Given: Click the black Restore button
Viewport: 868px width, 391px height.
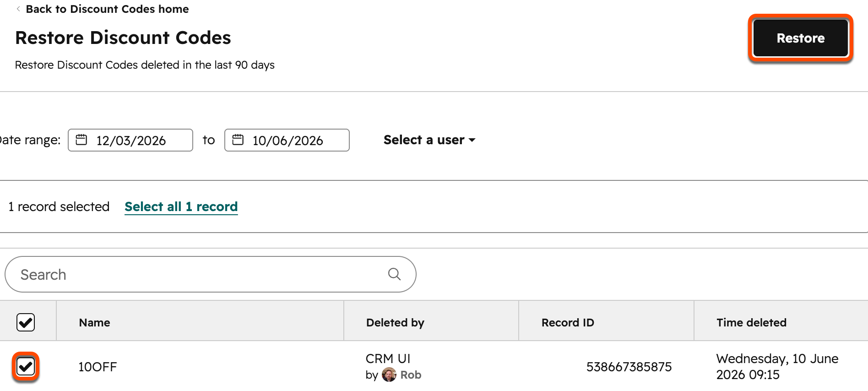Looking at the screenshot, I should point(801,38).
